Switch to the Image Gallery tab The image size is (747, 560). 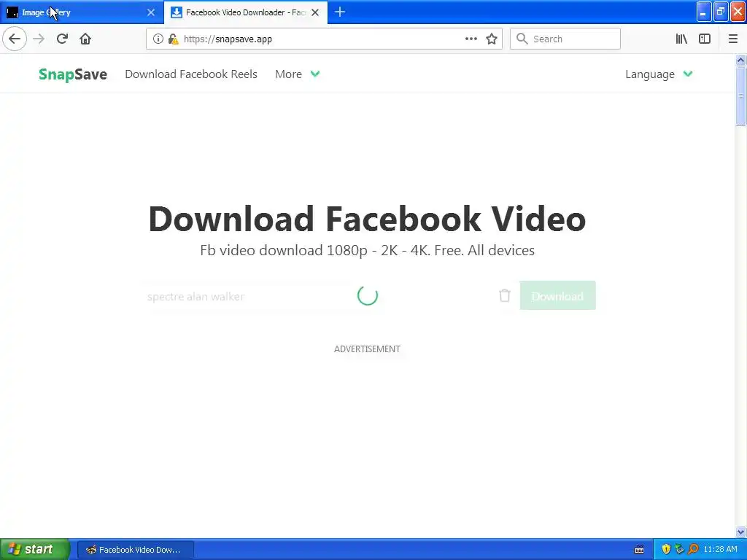(x=82, y=12)
